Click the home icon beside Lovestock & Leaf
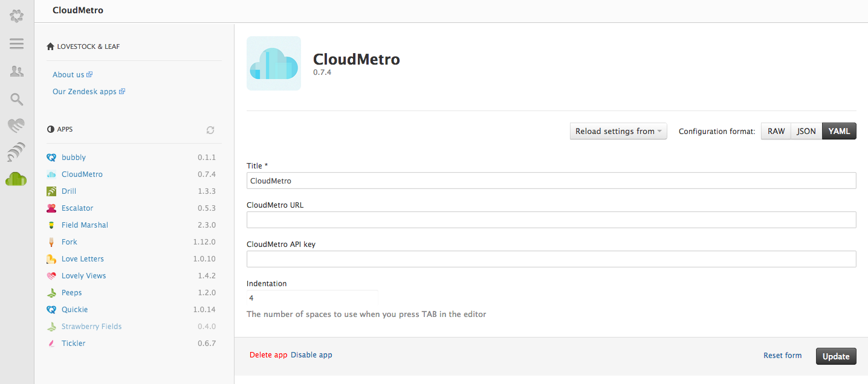Image resolution: width=868 pixels, height=384 pixels. click(50, 46)
